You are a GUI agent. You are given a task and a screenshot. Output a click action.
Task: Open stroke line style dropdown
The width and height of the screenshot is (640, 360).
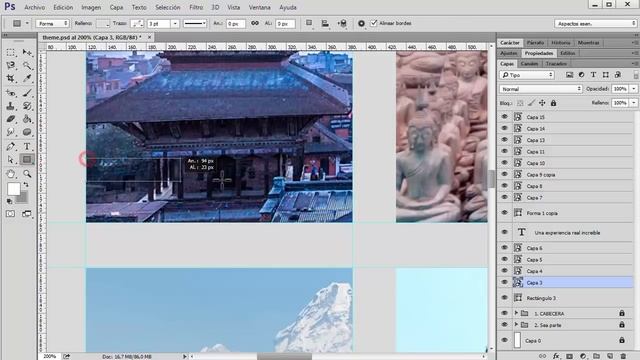[195, 24]
